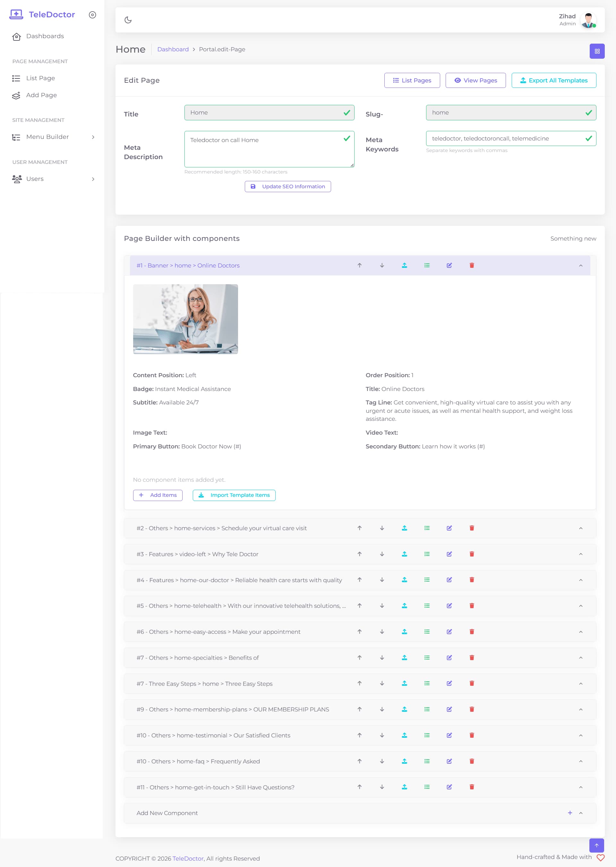
Task: Move home-our-doctor component down
Action: [382, 580]
